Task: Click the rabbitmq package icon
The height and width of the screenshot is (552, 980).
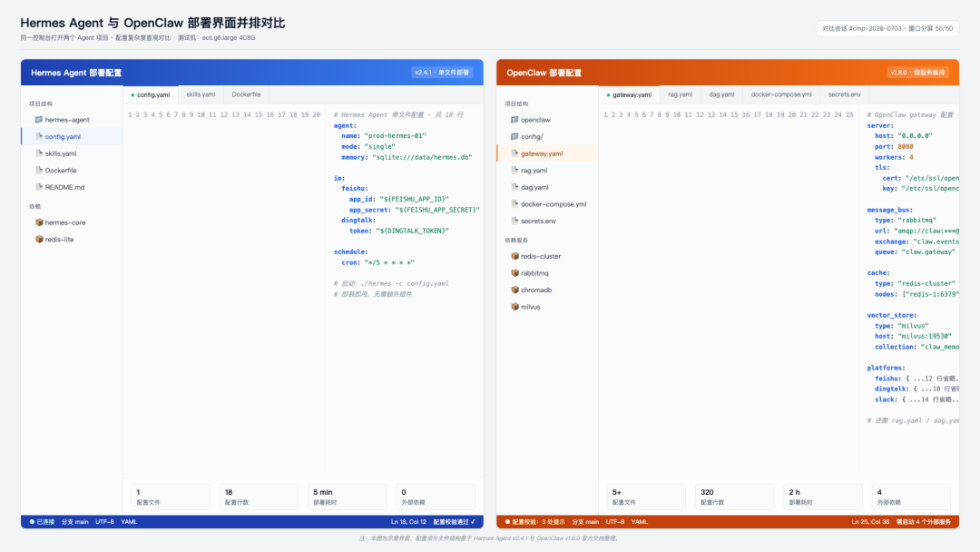Action: [x=514, y=273]
